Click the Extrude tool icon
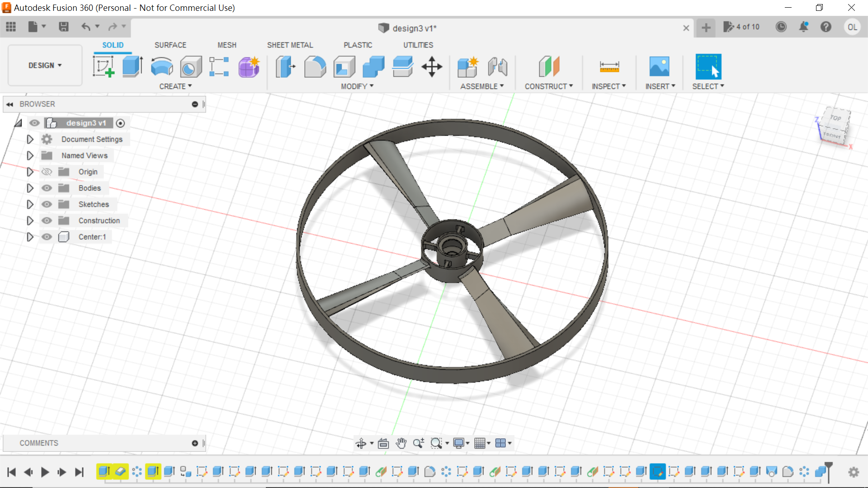The image size is (868, 488). point(132,67)
